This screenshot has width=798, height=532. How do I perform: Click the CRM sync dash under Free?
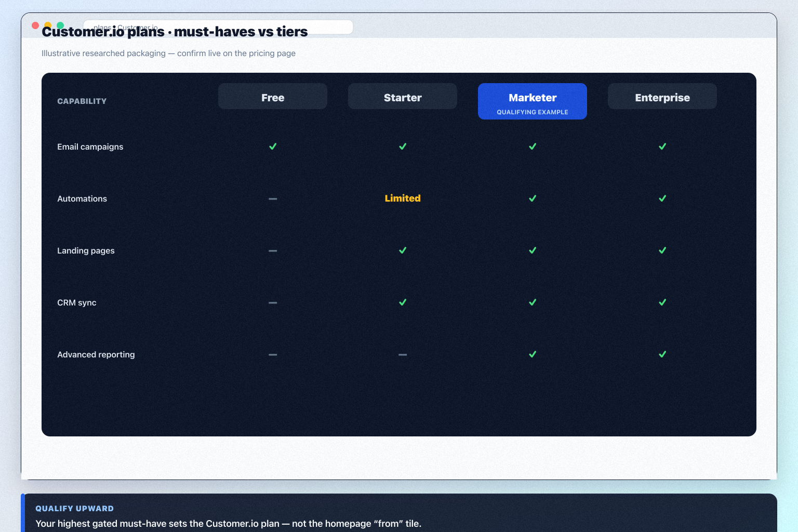(273, 303)
